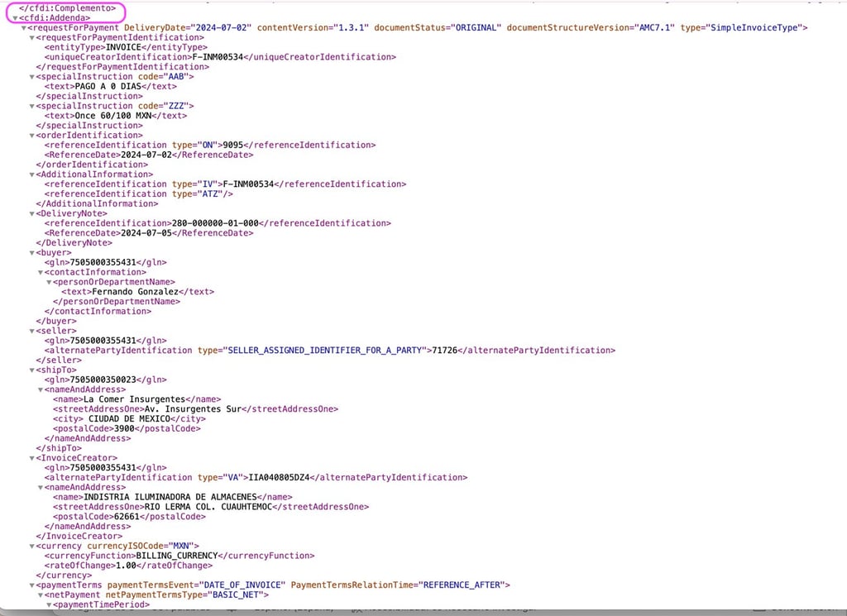
Task: Collapse the shipTo node triangle
Action: pos(32,370)
